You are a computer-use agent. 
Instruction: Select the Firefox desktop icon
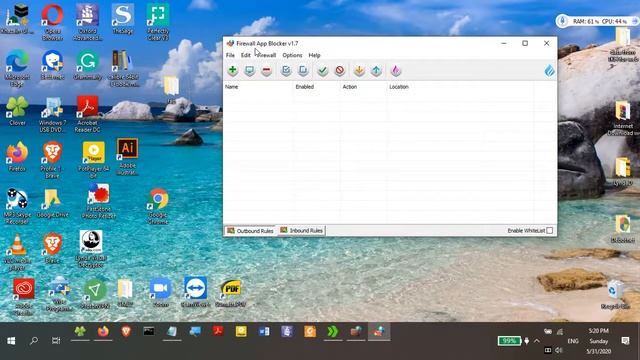(17, 157)
